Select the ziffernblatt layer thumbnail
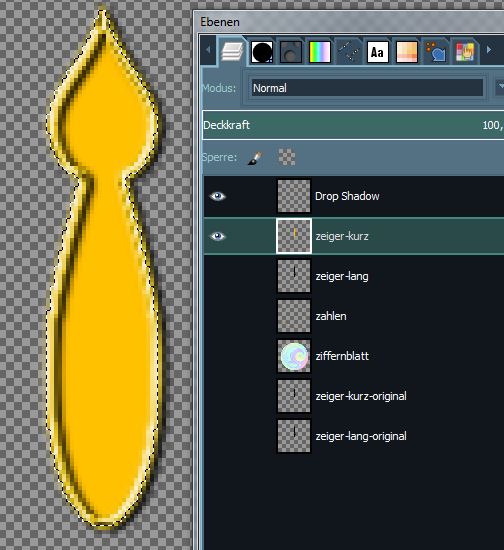Screen dimensions: 504x550 tap(294, 356)
